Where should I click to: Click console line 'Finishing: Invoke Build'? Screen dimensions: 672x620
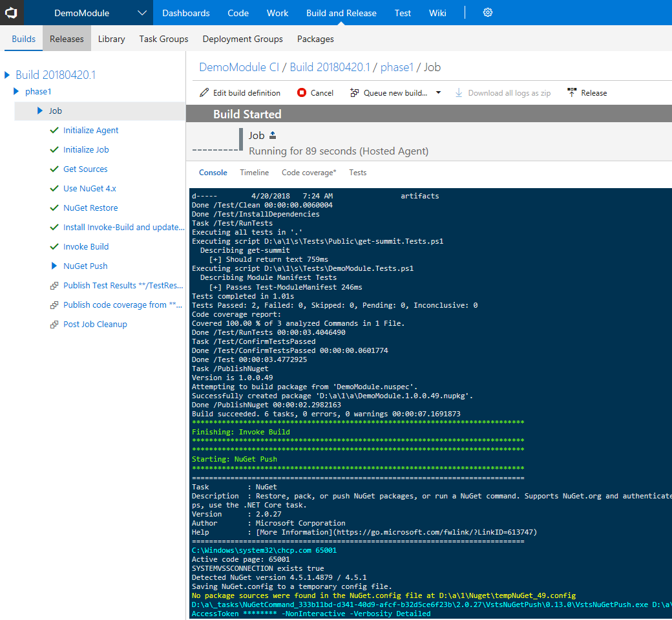click(x=241, y=432)
